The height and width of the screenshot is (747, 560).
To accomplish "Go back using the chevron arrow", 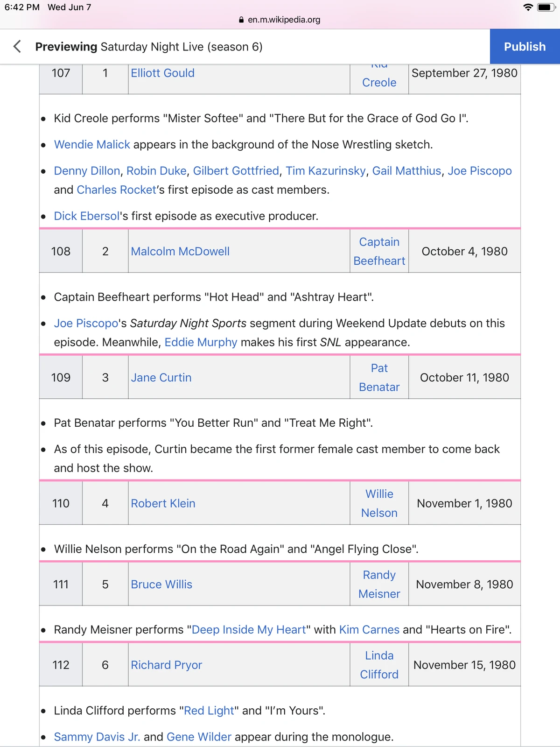I will point(17,47).
